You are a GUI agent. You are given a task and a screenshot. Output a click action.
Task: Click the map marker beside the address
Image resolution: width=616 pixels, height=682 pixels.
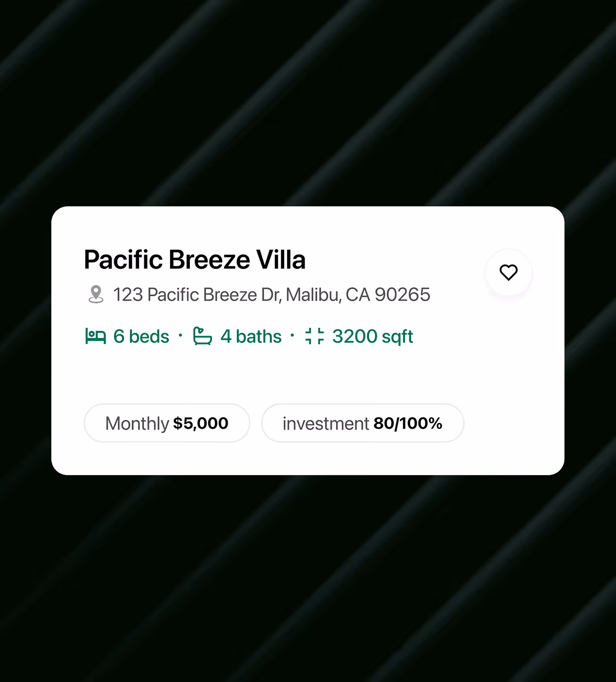coord(95,294)
